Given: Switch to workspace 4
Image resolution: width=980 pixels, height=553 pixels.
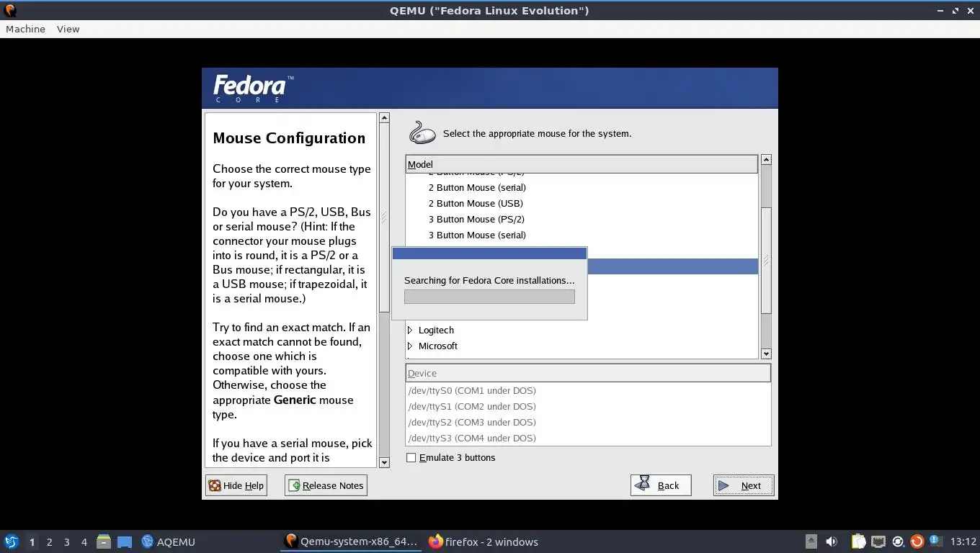Looking at the screenshot, I should point(84,541).
